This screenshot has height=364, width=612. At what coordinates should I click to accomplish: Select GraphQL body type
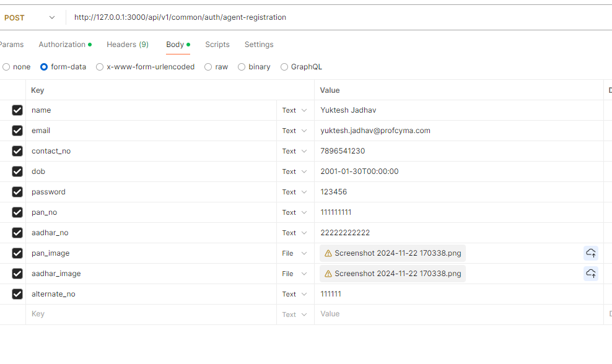point(284,67)
